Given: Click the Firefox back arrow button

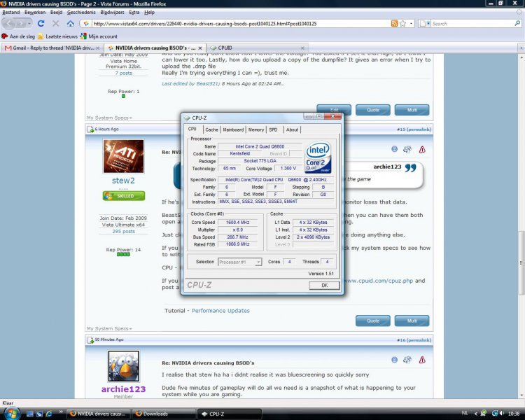Looking at the screenshot, I should point(9,23).
